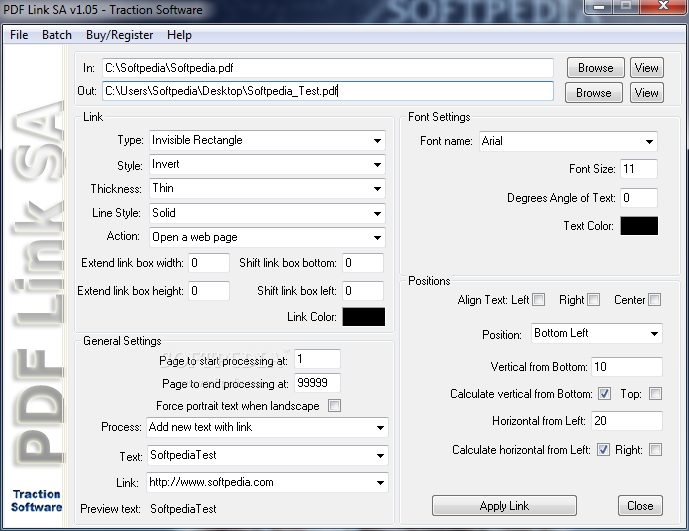Click the Preview text value SoftpediaTest
Image resolution: width=689 pixels, height=531 pixels.
(x=183, y=509)
